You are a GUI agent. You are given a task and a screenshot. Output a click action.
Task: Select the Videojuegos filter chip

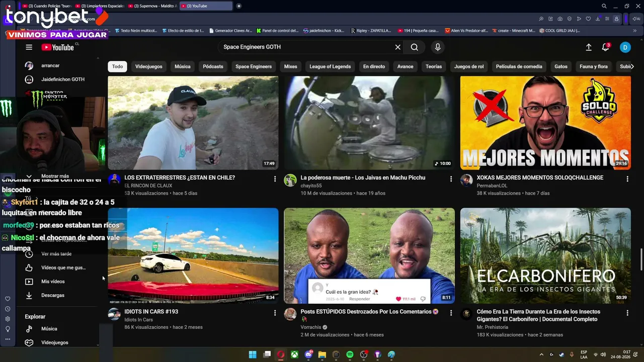149,66
